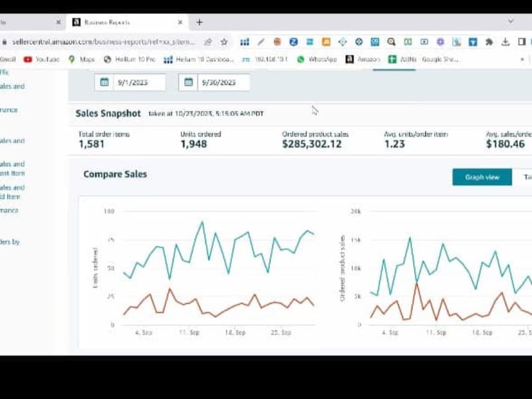Click the purple round extension icon

pos(440,42)
